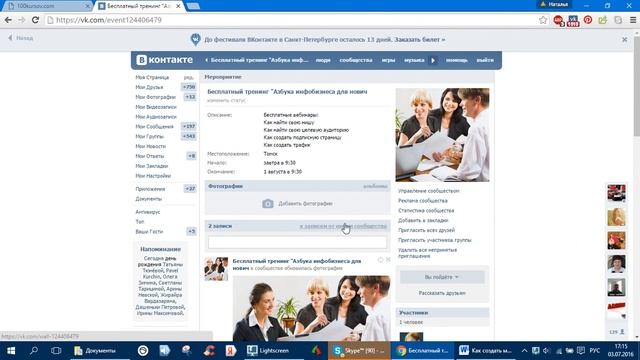The image size is (640, 360).
Task: Close the 100kursov.com tab
Action: point(87,6)
